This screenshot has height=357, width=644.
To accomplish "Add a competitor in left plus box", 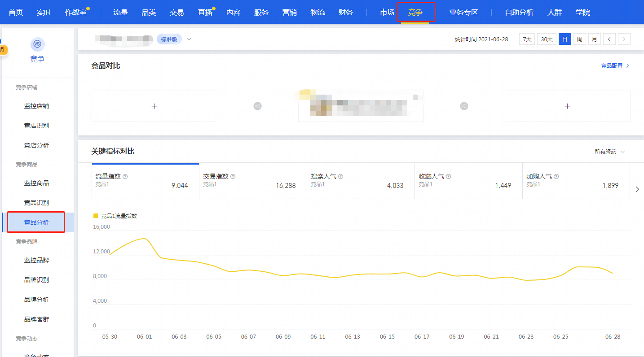I will 154,106.
